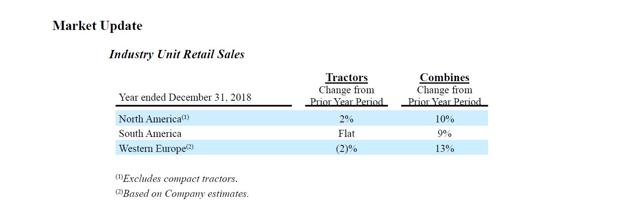Select the Industry Unit Retail Sales subheading
This screenshot has width=644, height=221.
[177, 54]
